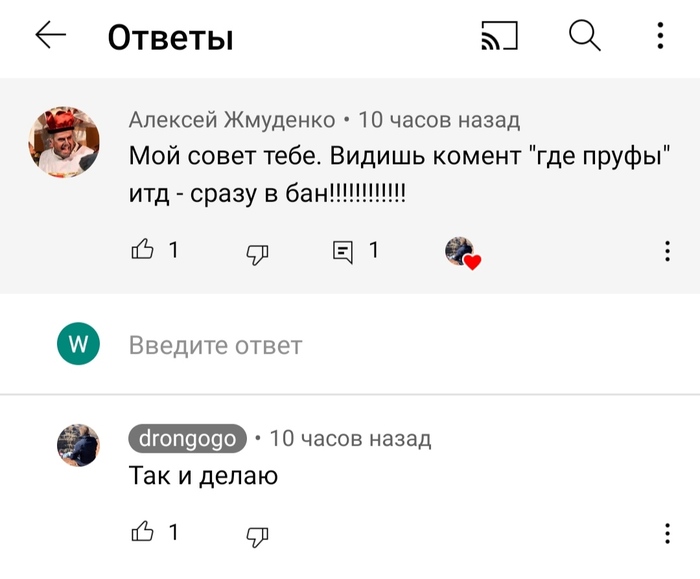Tap the cast to screen icon

point(499,37)
